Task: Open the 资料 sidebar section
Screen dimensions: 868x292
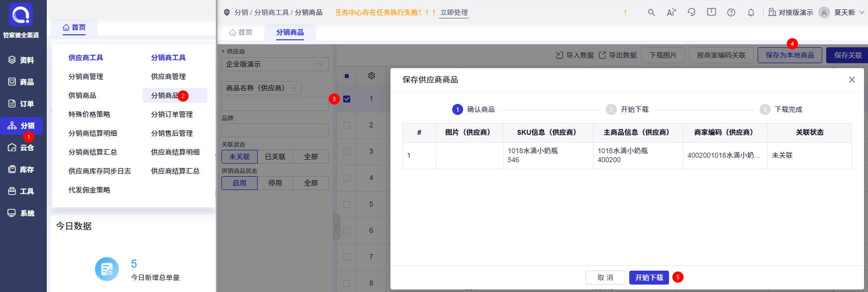Action: click(21, 60)
